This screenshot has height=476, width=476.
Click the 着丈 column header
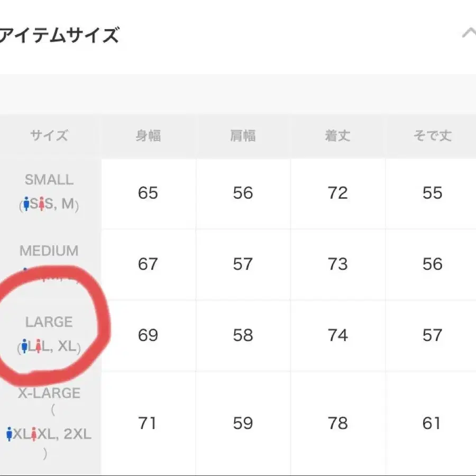tap(337, 136)
